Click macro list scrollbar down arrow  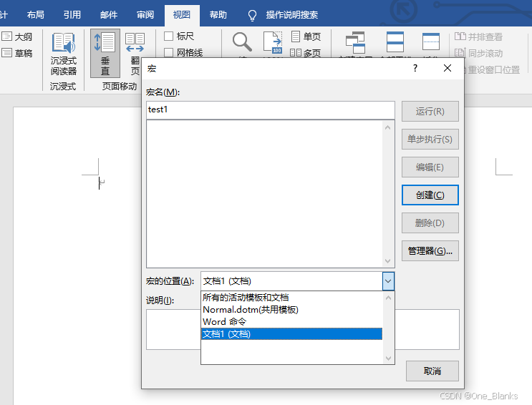388,261
